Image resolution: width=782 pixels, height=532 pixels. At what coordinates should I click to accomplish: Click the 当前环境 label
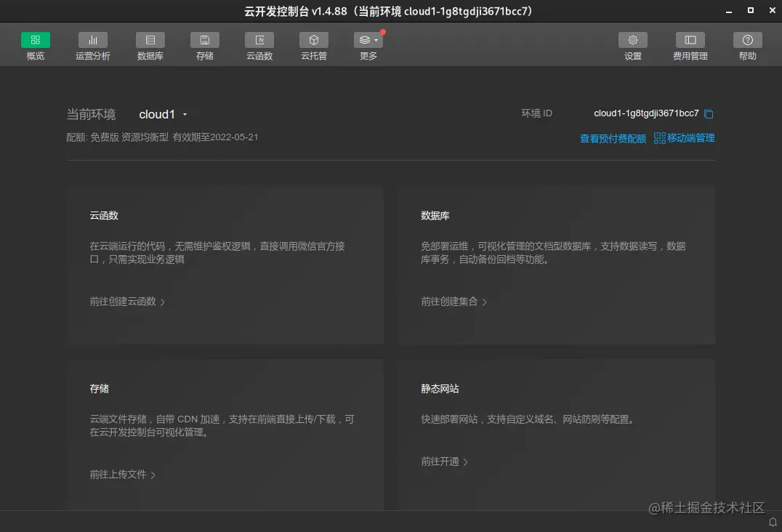[91, 114]
